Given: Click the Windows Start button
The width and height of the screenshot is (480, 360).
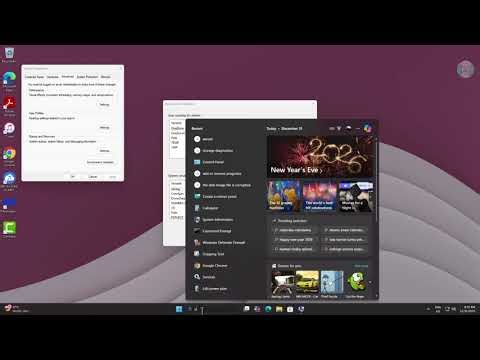Looking at the screenshot, I should pyautogui.click(x=179, y=309).
